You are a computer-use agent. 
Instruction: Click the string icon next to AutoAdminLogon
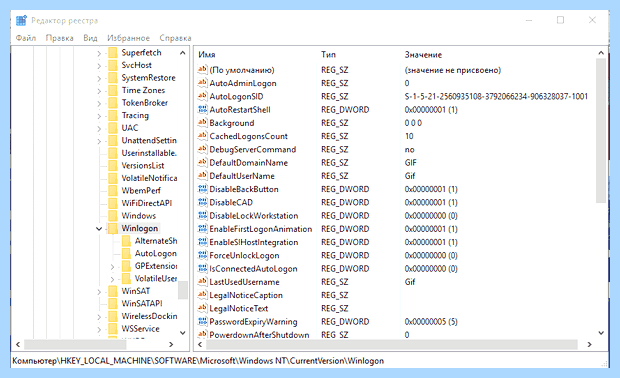point(202,83)
